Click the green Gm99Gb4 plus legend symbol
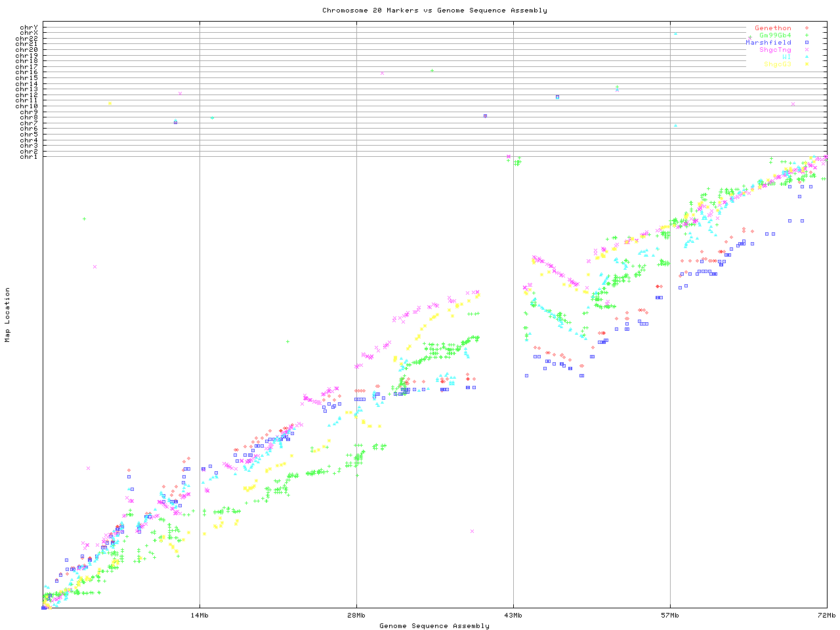 (x=806, y=35)
